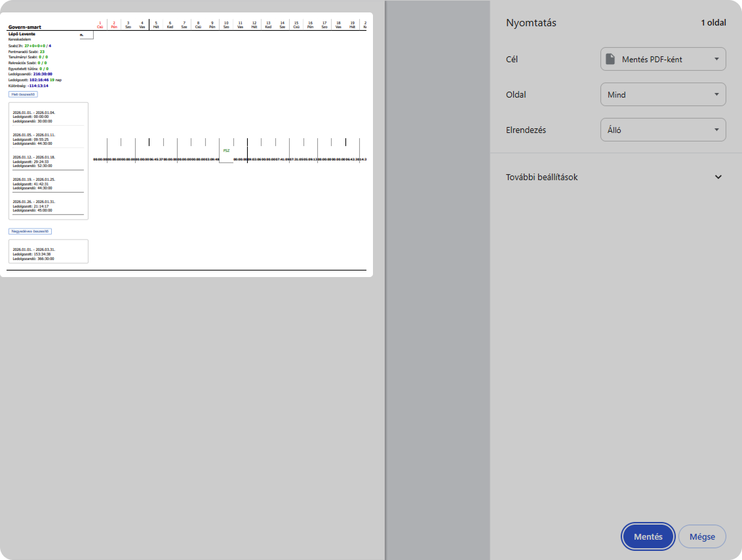This screenshot has height=560, width=742.
Task: Click Negyedéves összesítő in the preview
Action: 29,231
